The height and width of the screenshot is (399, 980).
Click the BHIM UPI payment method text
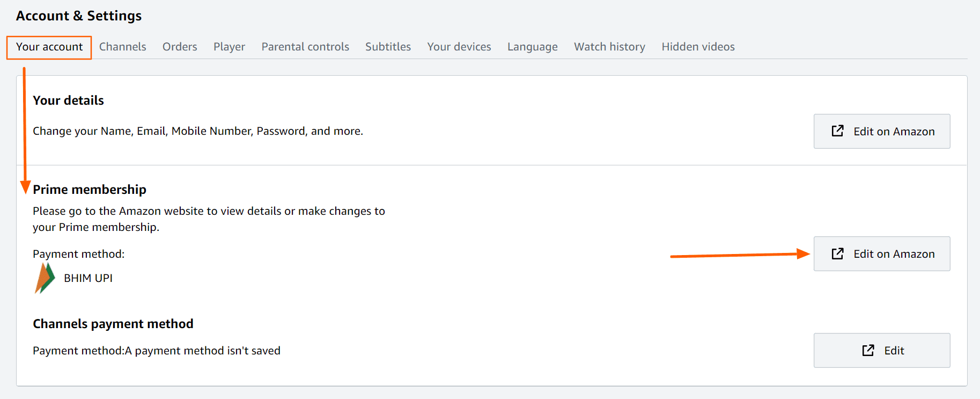(x=88, y=278)
